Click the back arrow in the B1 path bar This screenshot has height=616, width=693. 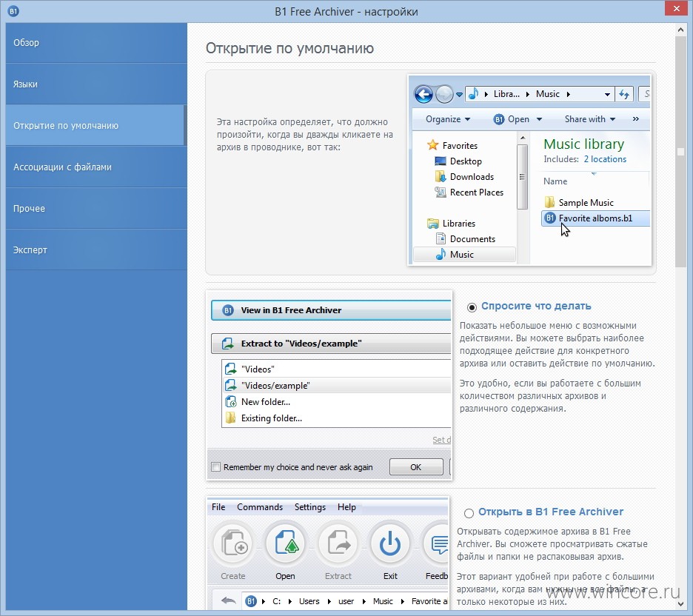(x=229, y=601)
